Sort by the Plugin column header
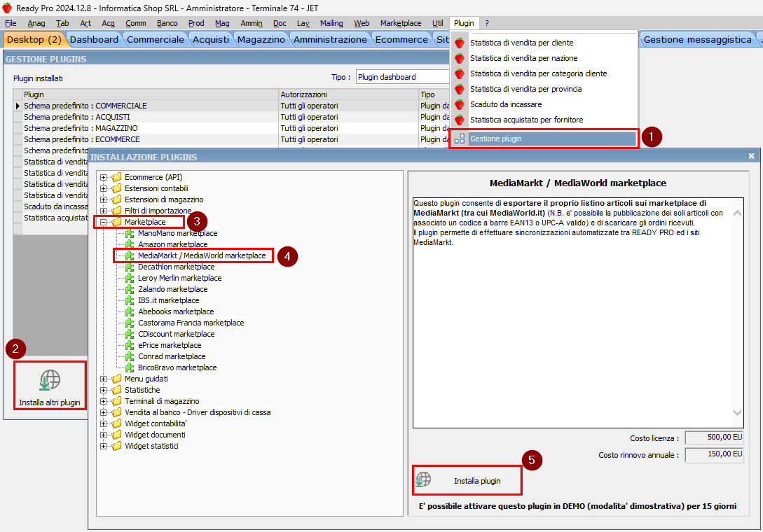Screen dimensions: 763x532 tap(151, 94)
